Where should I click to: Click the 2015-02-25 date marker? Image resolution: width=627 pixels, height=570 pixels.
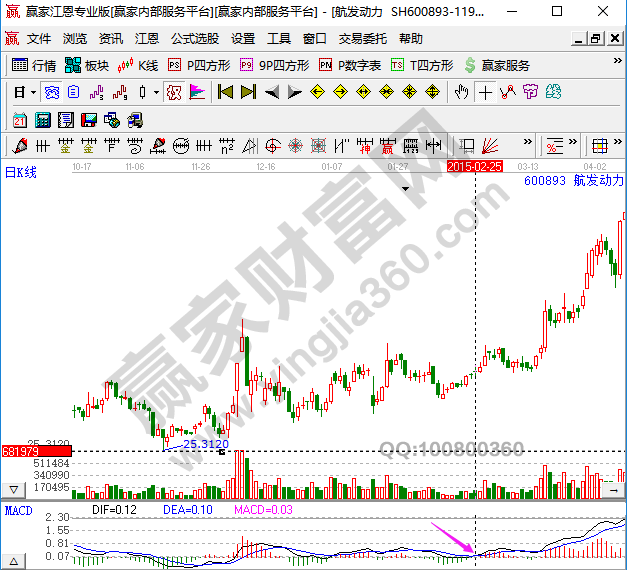[474, 166]
